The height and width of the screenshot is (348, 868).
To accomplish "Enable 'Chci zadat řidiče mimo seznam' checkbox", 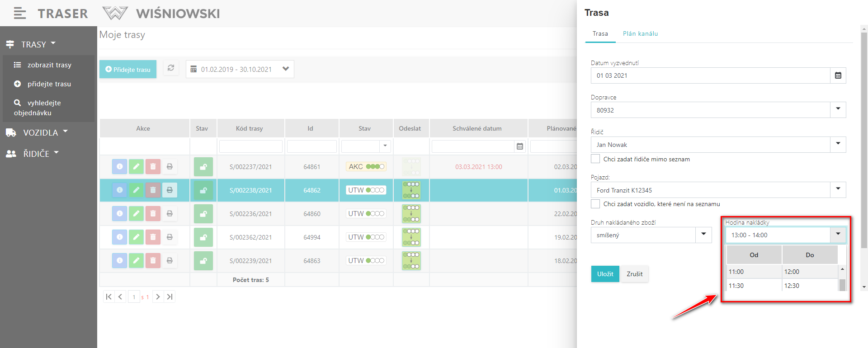I will click(x=595, y=159).
